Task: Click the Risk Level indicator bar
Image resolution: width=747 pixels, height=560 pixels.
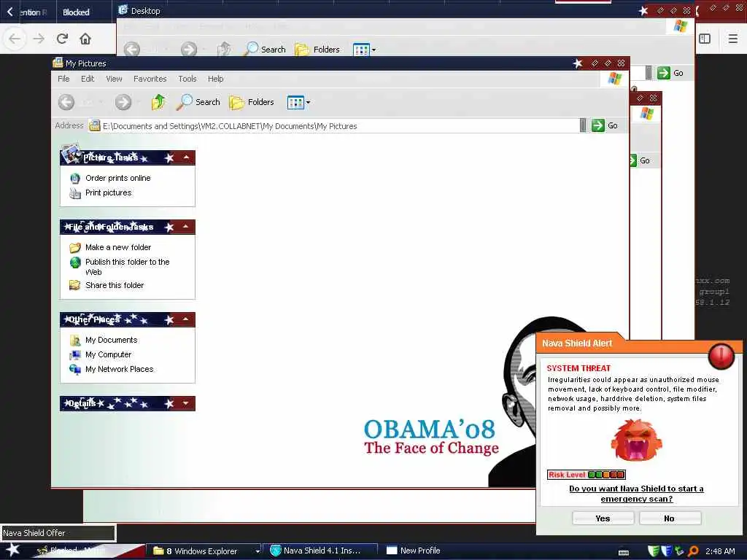Action: [586, 474]
